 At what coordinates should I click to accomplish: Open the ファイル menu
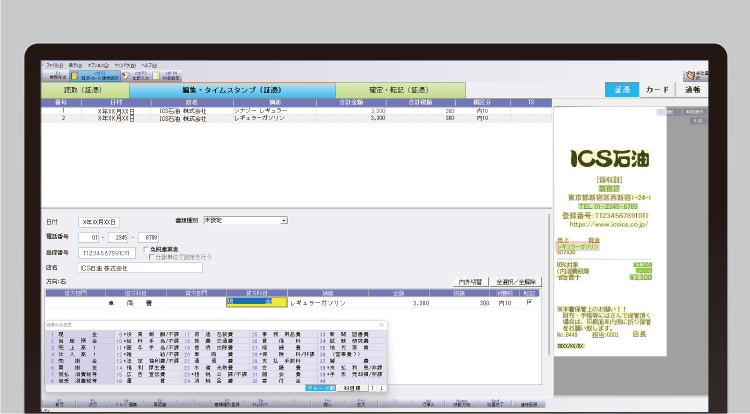pyautogui.click(x=54, y=64)
